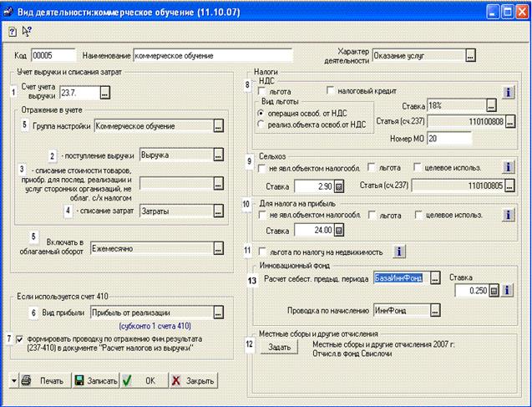Minimize the window
Viewport: 532px width, 407px height.
tap(493, 13)
